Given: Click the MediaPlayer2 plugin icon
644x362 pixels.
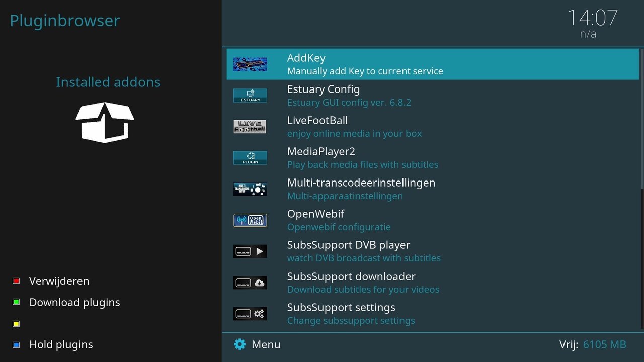Looking at the screenshot, I should [x=250, y=158].
